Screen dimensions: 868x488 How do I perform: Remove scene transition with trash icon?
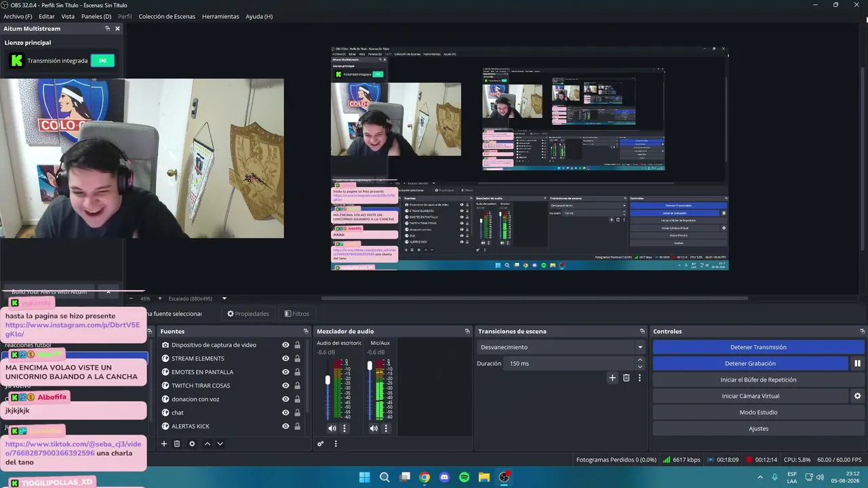coord(626,378)
